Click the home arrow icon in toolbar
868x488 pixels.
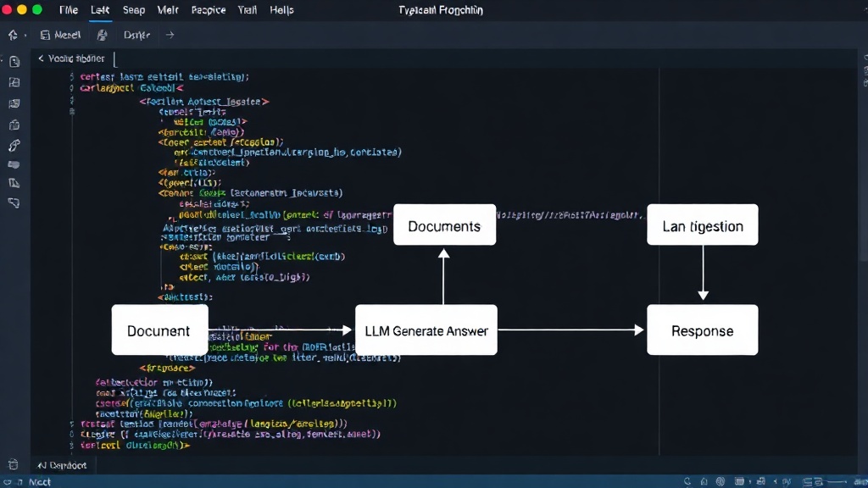(12, 35)
